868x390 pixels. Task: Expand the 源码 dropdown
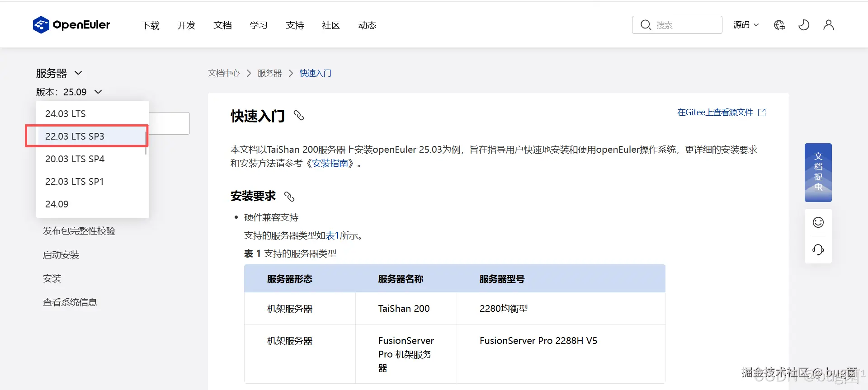[746, 25]
